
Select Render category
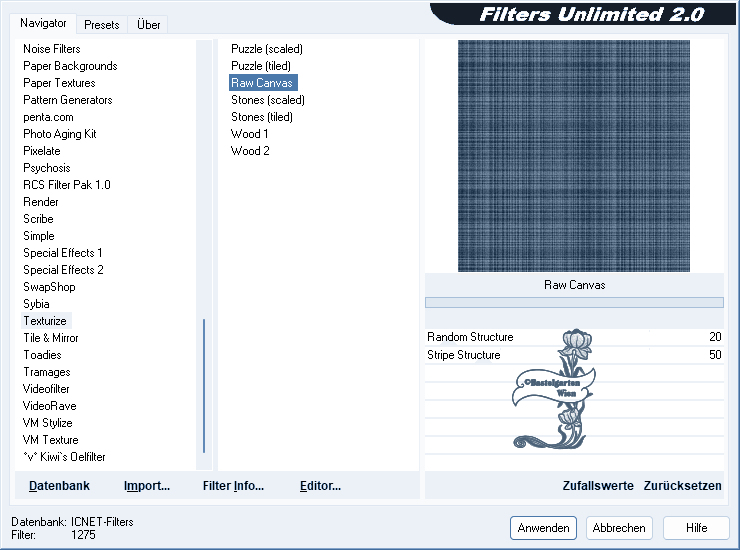[41, 202]
